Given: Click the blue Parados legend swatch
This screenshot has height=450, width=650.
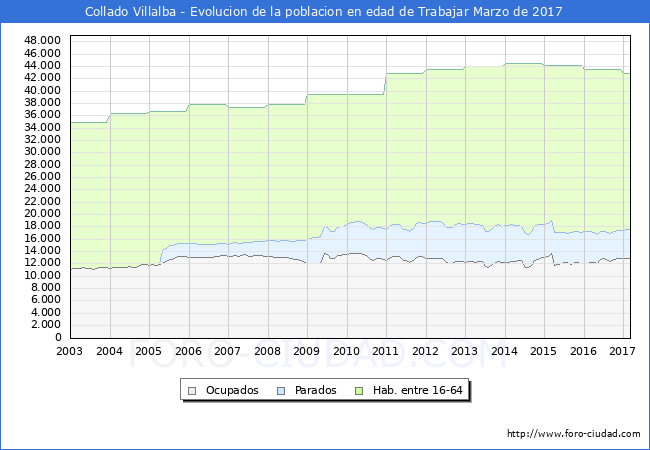Looking at the screenshot, I should coord(281,391).
